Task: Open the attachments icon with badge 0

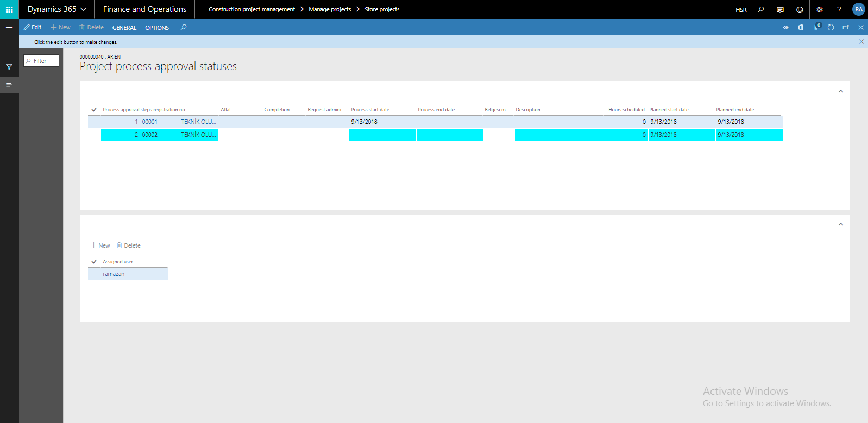Action: [x=816, y=27]
